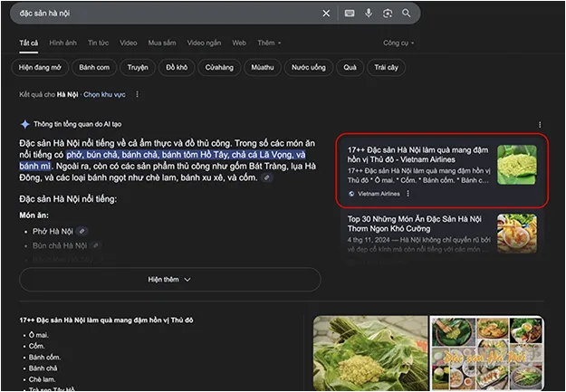Image resolution: width=566 pixels, height=392 pixels.
Task: Switch to the Hình ảnh tab
Action: pyautogui.click(x=62, y=43)
